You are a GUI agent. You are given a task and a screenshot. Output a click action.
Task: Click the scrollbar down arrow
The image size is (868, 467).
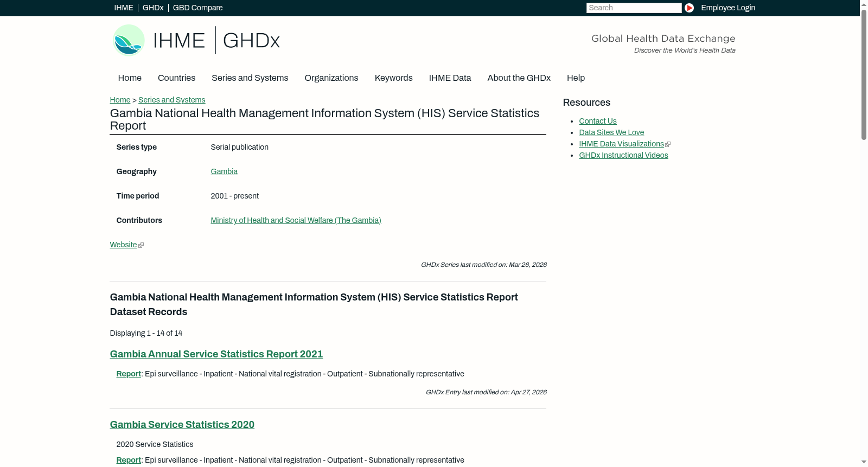click(x=864, y=462)
